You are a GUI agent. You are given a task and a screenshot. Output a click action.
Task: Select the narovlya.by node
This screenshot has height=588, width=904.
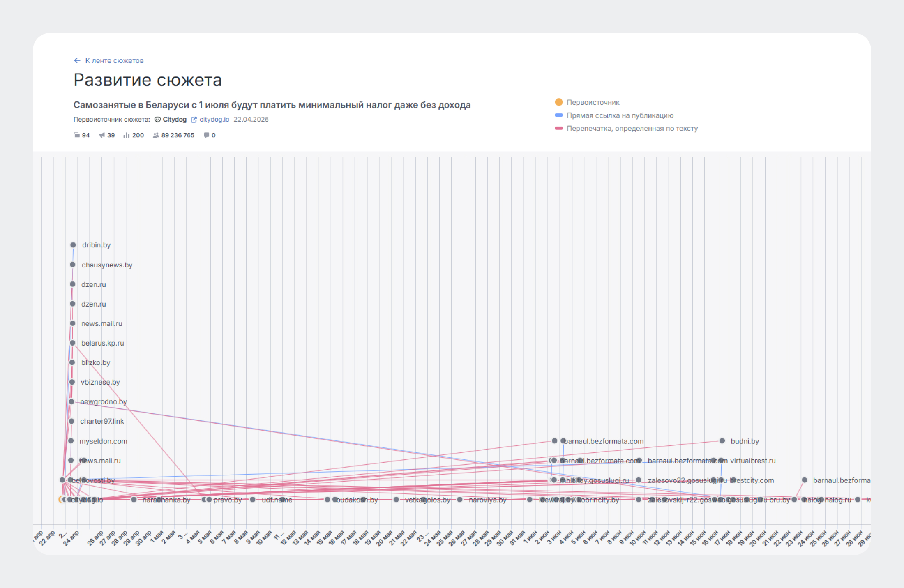460,500
